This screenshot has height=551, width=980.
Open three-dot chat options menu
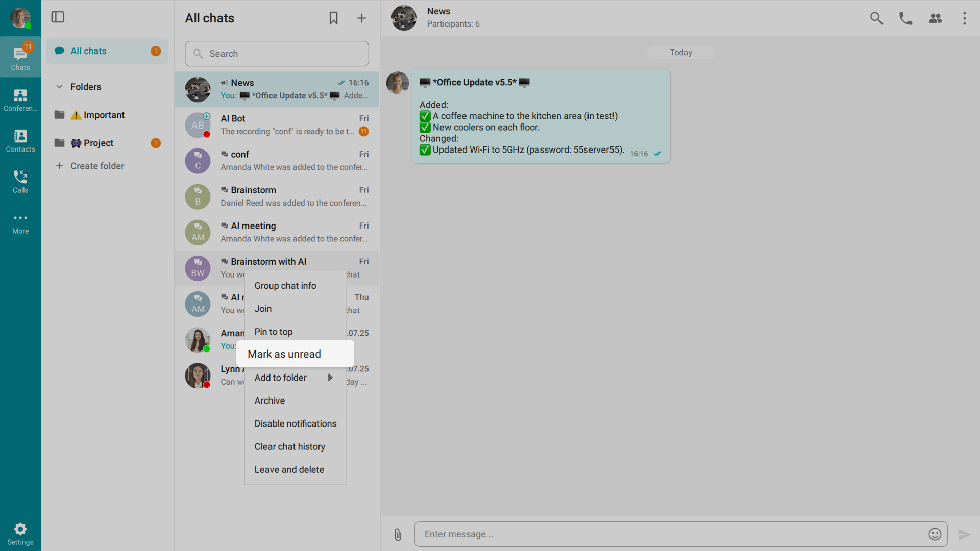tap(964, 18)
